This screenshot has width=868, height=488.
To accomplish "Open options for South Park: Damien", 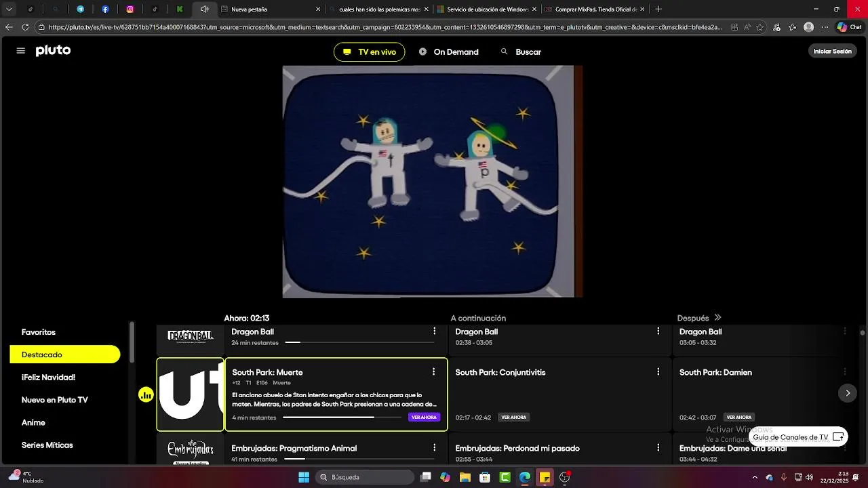I will 845,372.
